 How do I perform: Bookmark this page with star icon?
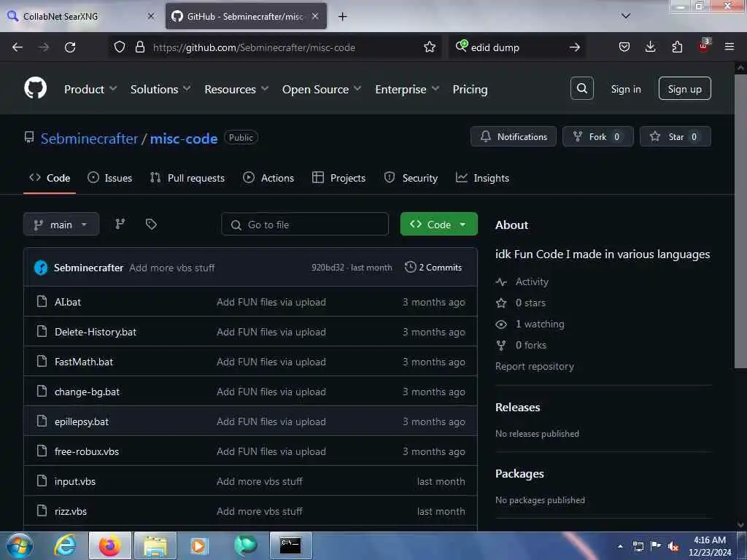(x=429, y=47)
